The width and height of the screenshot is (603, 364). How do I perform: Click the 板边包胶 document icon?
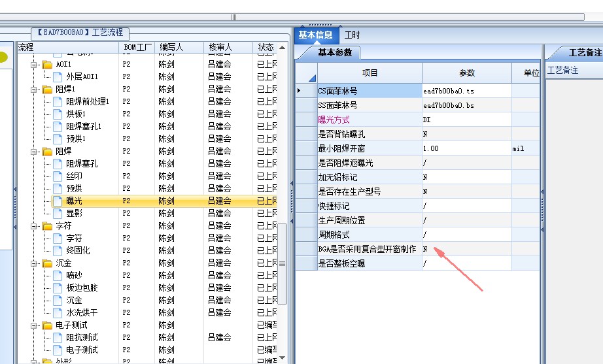click(58, 288)
